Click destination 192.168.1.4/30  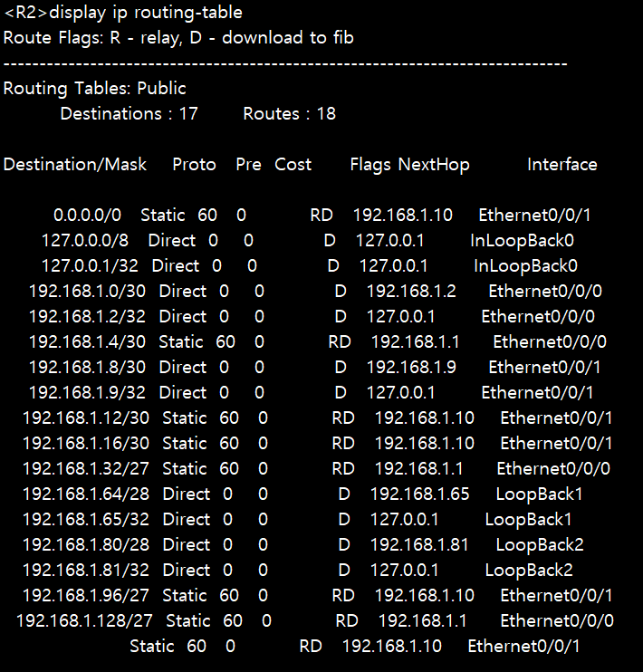pos(88,342)
